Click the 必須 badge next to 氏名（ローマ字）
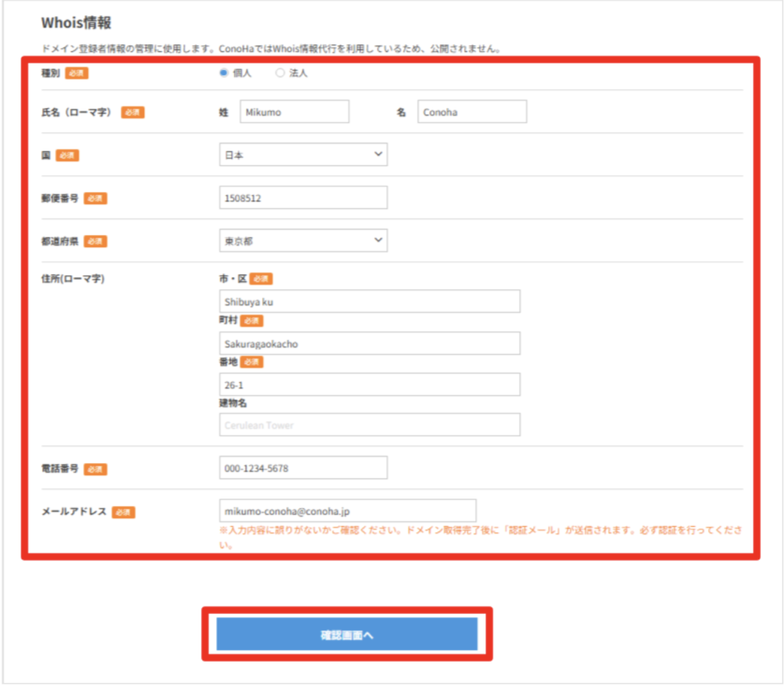 (x=132, y=113)
